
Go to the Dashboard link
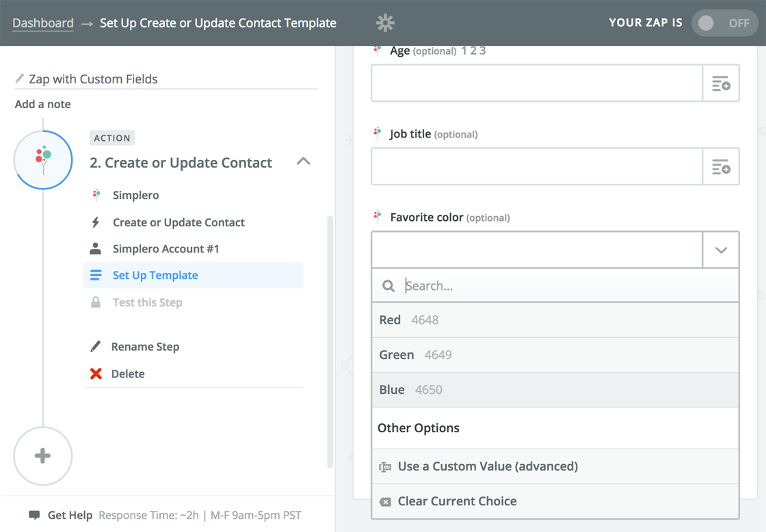(x=43, y=23)
